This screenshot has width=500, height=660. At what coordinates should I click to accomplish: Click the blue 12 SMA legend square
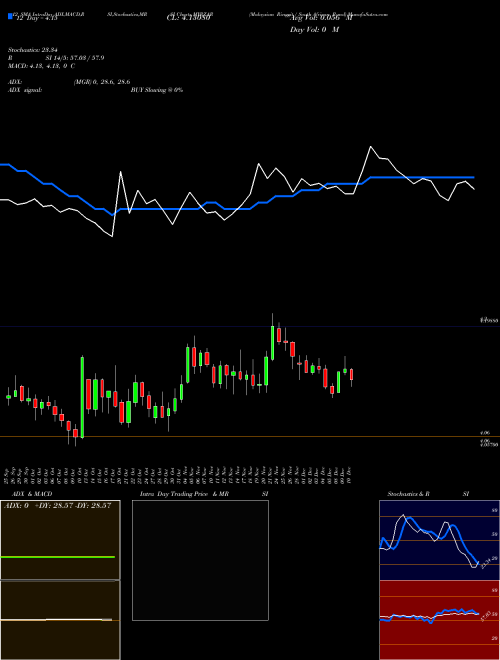(10, 16)
